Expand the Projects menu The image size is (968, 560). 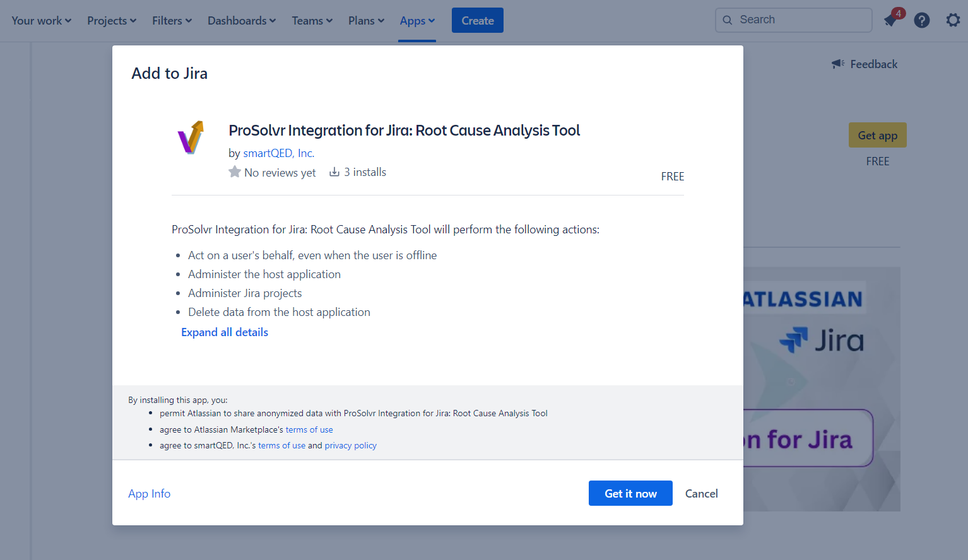[x=112, y=21]
